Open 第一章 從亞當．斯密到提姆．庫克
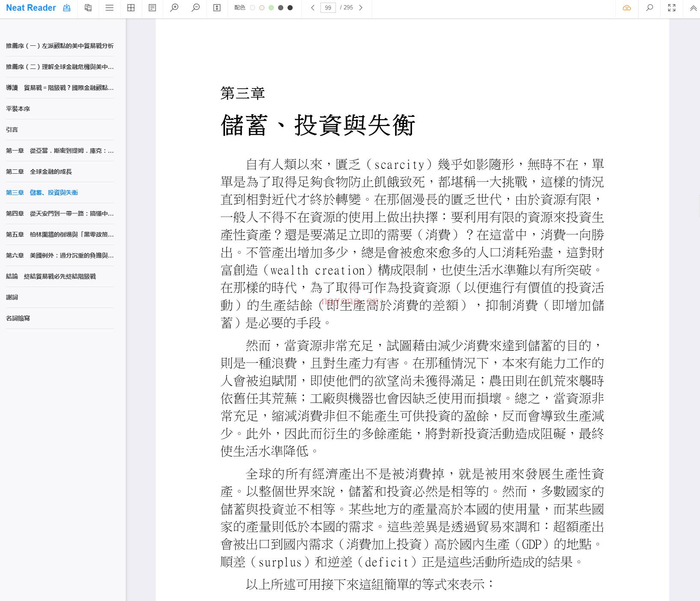The height and width of the screenshot is (601, 700). coord(60,151)
